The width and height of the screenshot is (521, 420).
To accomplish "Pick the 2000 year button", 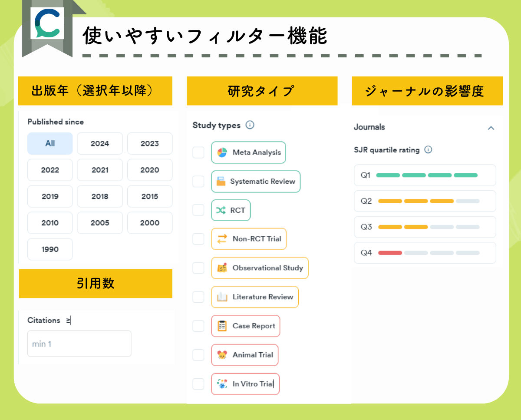I will pos(150,223).
